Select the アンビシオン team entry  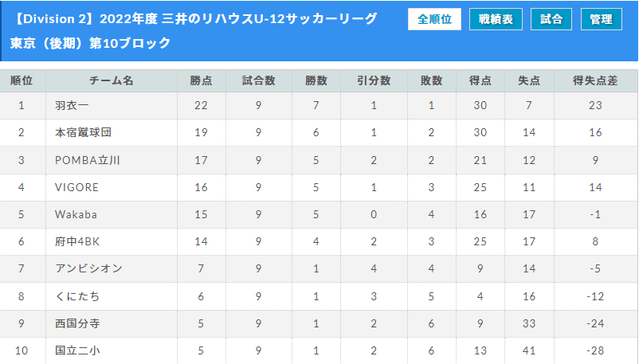[89, 268]
